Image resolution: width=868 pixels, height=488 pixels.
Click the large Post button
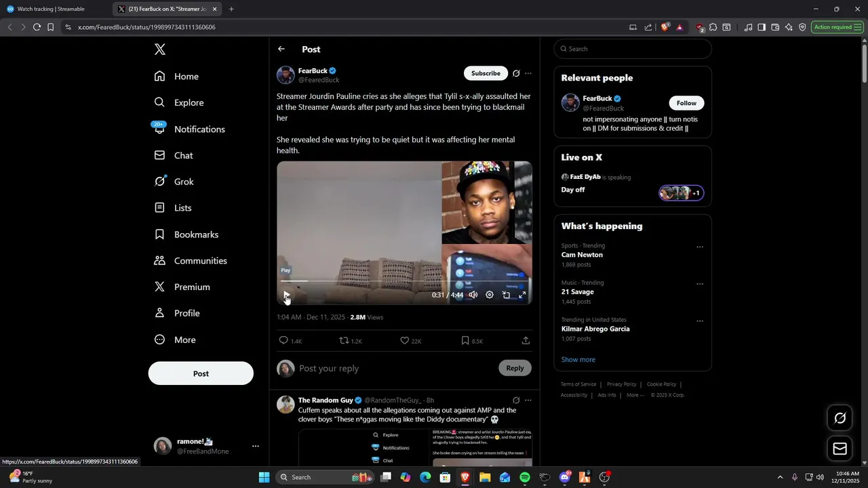point(201,373)
